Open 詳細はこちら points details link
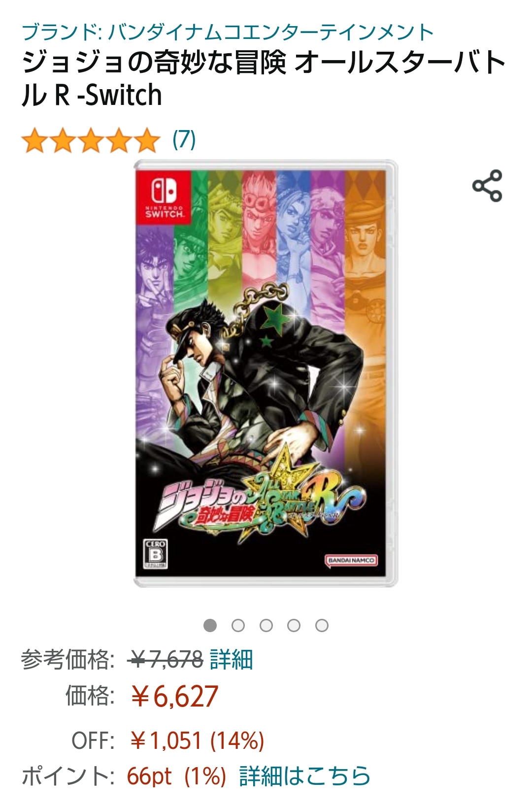 pyautogui.click(x=304, y=776)
